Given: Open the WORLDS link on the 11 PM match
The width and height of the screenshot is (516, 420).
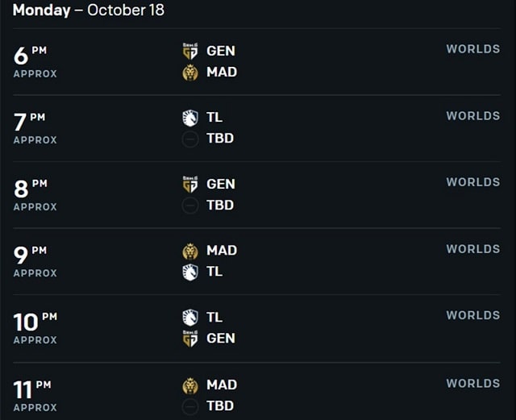Looking at the screenshot, I should [473, 384].
